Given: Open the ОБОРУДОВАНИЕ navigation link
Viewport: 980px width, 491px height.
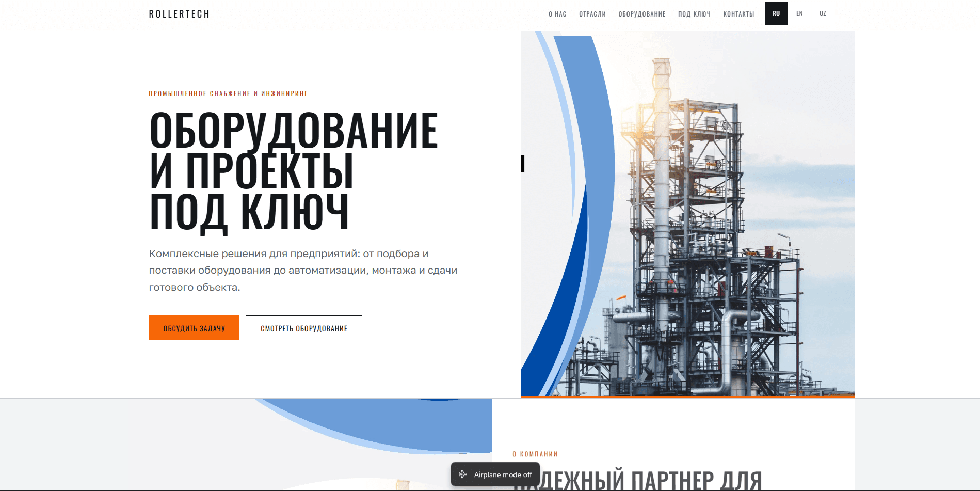Looking at the screenshot, I should coord(642,14).
